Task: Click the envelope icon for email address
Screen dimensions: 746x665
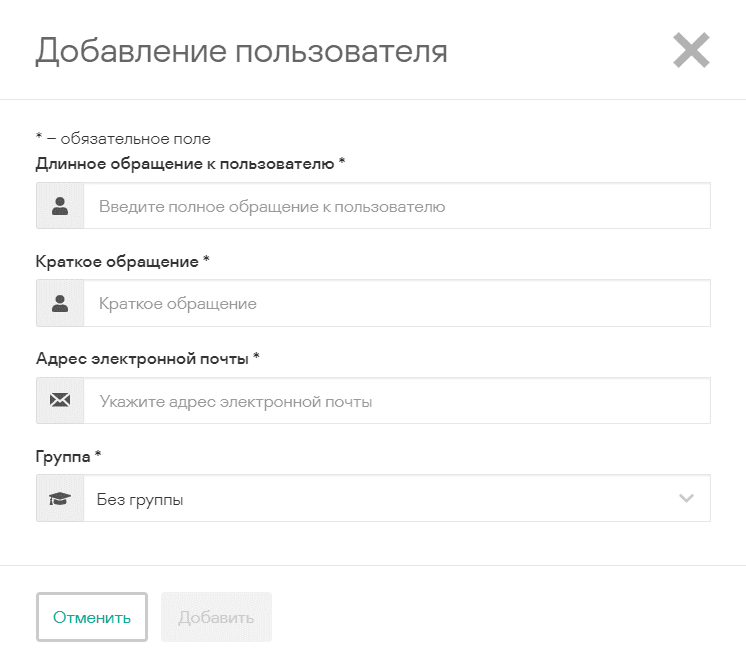Action: 60,401
